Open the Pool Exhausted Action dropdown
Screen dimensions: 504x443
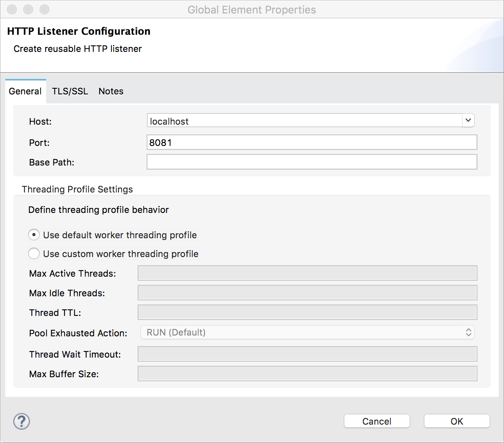pos(307,333)
